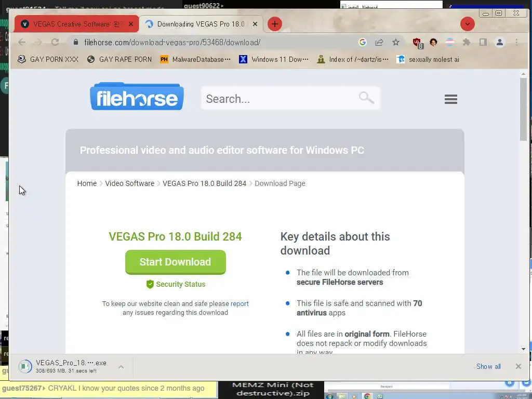
Task: Go forward with the forward arrow
Action: (x=38, y=43)
